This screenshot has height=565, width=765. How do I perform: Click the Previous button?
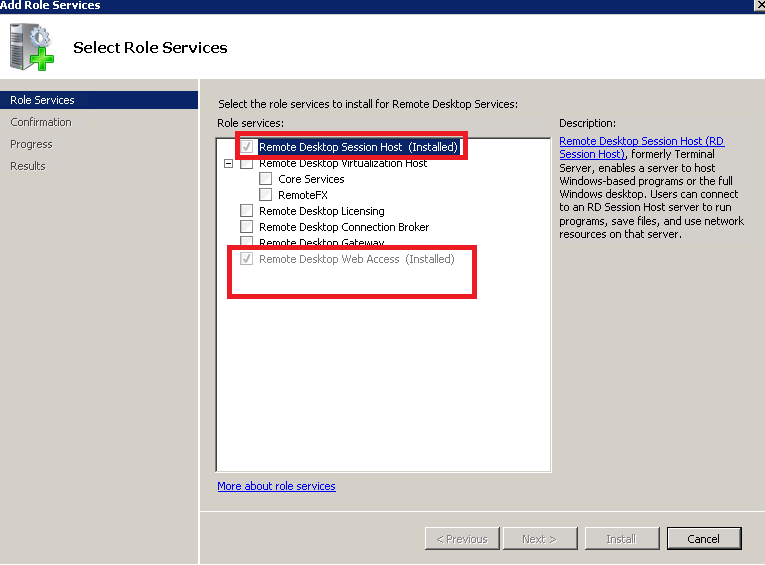click(462, 539)
